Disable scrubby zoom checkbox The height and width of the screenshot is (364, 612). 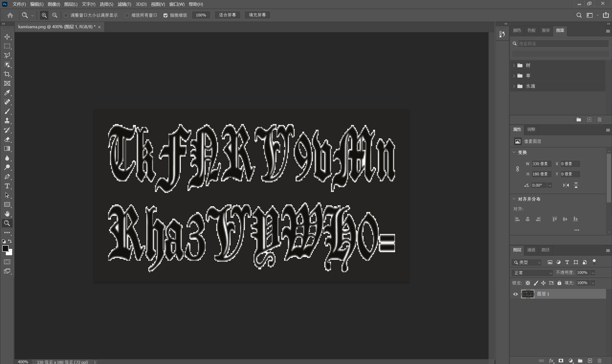click(165, 15)
